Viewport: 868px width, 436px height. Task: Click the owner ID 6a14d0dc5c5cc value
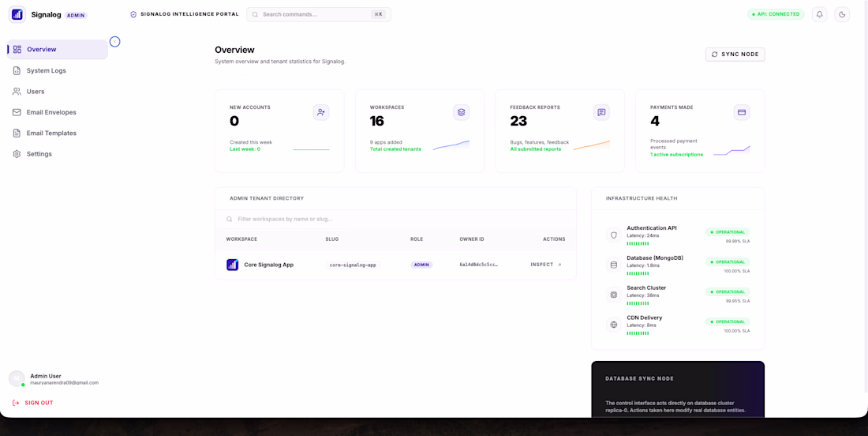479,265
